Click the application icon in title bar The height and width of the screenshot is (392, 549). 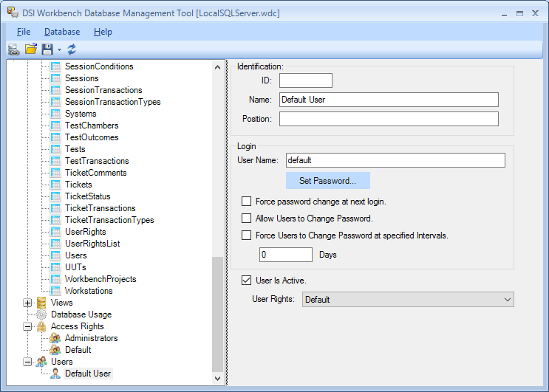(13, 13)
